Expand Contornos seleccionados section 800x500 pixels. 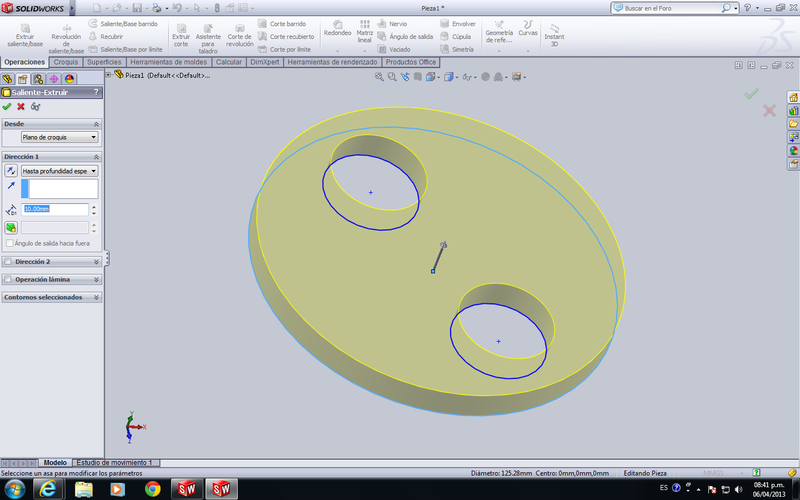click(x=96, y=297)
